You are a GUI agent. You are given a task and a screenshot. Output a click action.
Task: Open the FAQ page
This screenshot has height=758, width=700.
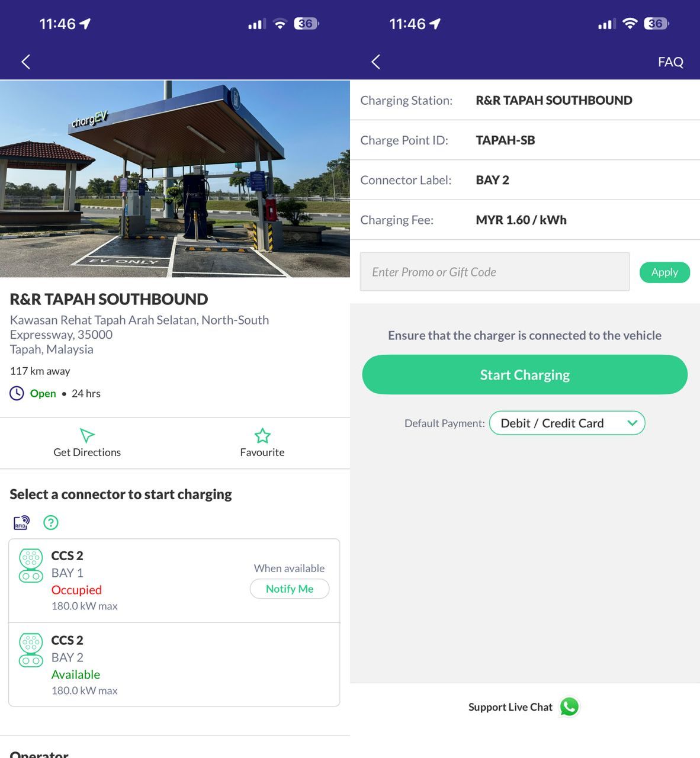click(670, 62)
